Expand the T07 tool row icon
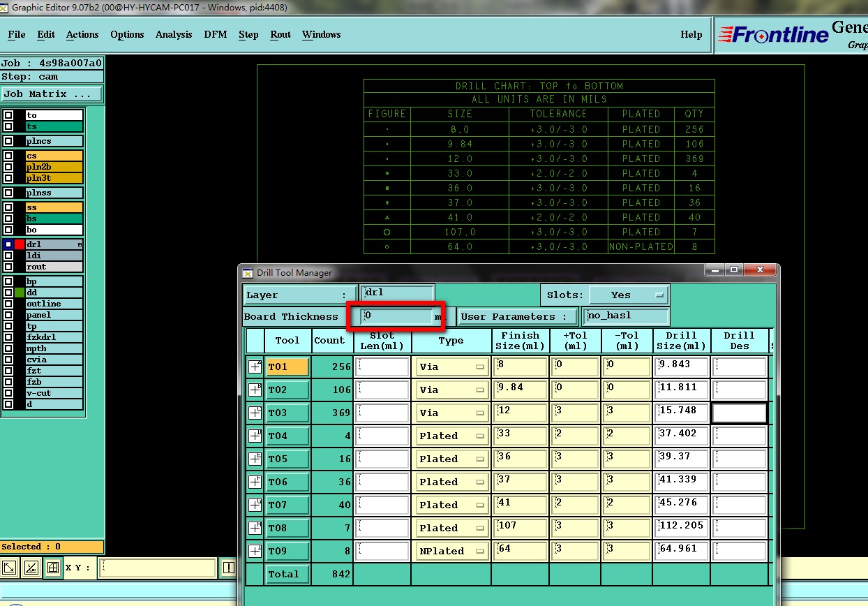 [x=255, y=505]
